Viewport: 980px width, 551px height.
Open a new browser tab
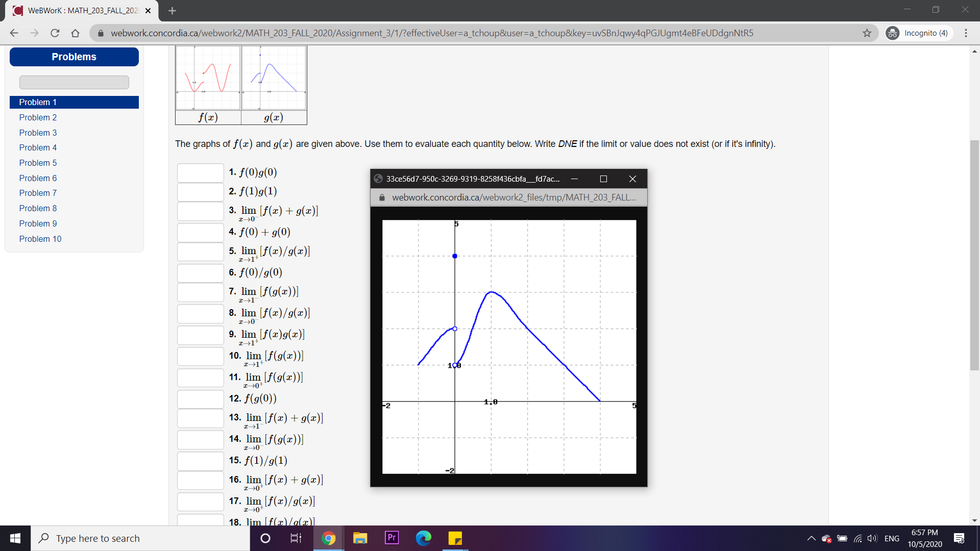pos(172,10)
